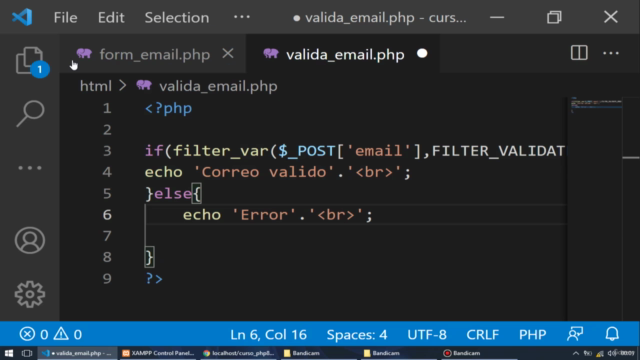Image resolution: width=640 pixels, height=360 pixels.
Task: Click line number 3 in gutter
Action: click(107, 151)
